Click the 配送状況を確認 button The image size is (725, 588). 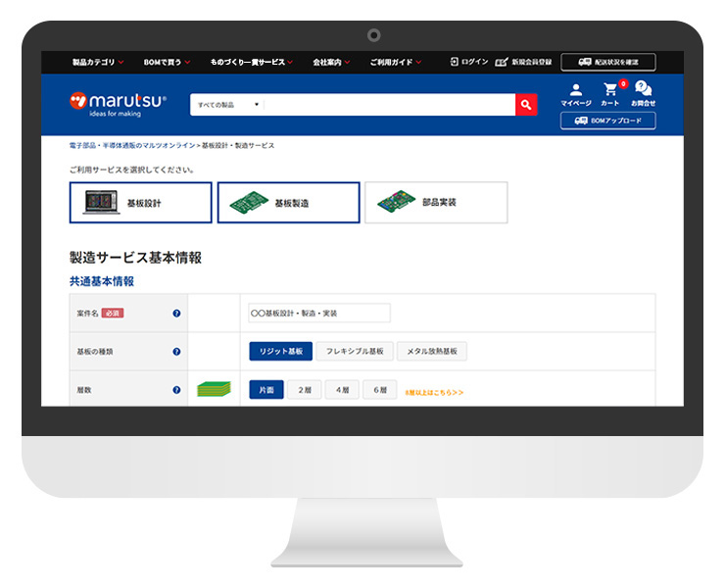[x=608, y=62]
